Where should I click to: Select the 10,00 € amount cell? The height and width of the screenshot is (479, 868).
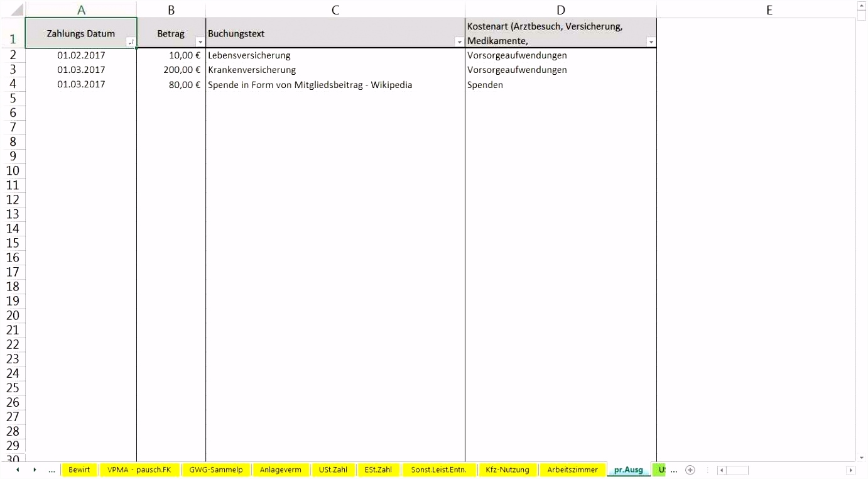click(x=171, y=55)
